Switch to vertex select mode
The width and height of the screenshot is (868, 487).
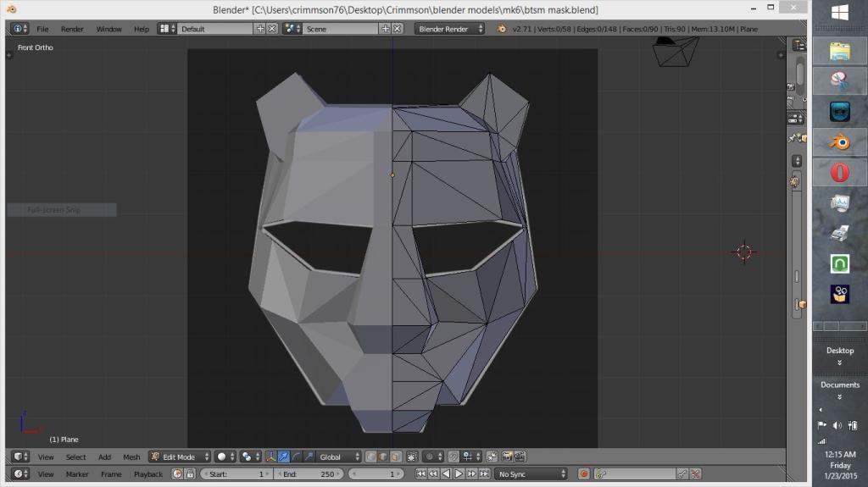(370, 457)
